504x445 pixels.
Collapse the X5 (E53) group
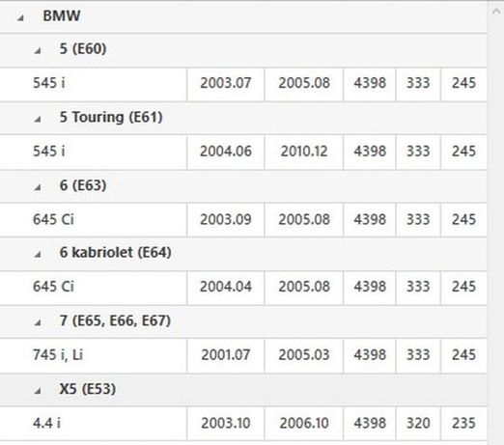pyautogui.click(x=38, y=391)
